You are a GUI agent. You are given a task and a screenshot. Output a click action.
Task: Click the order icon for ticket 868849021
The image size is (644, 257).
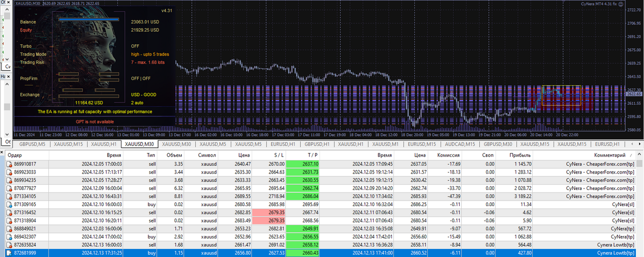[x=9, y=228]
